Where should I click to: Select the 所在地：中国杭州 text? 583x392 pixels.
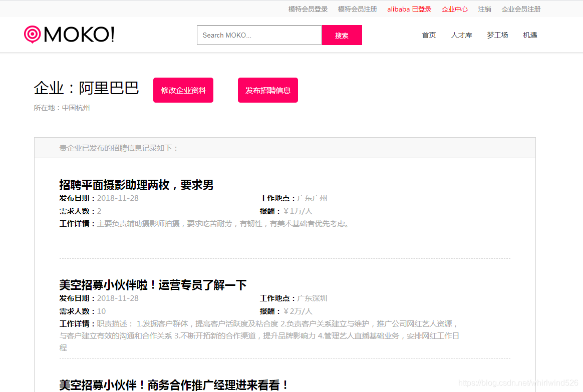click(x=62, y=108)
